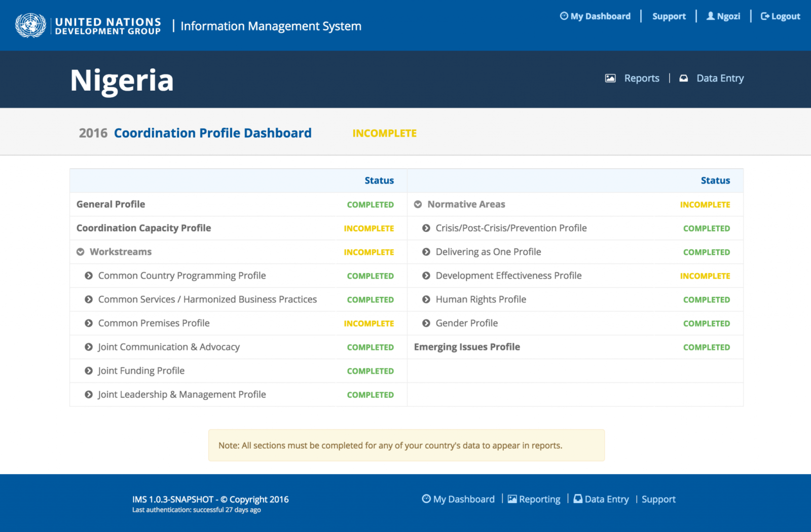Click the Nigeria country heading
811x532 pixels.
(x=122, y=80)
